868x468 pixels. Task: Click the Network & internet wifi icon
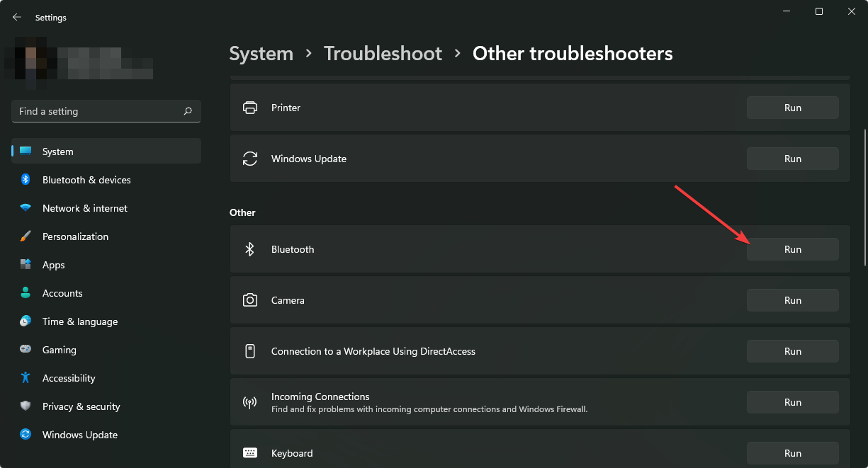[26, 208]
